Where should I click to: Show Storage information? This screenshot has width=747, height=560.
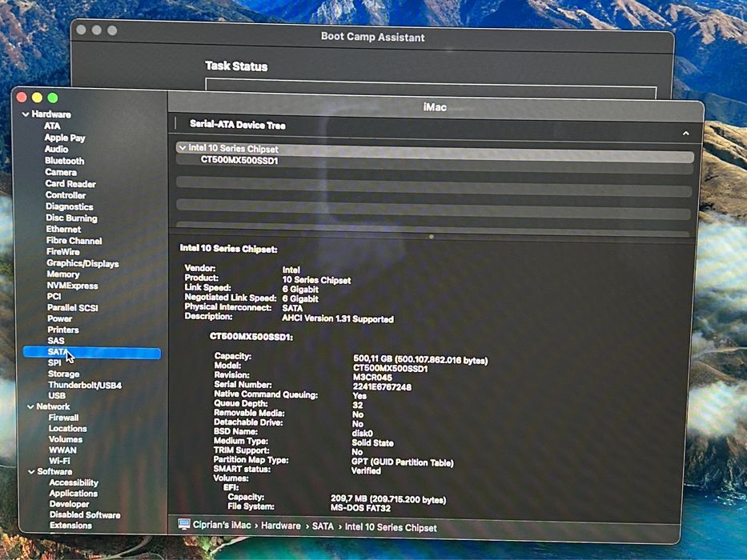[63, 374]
